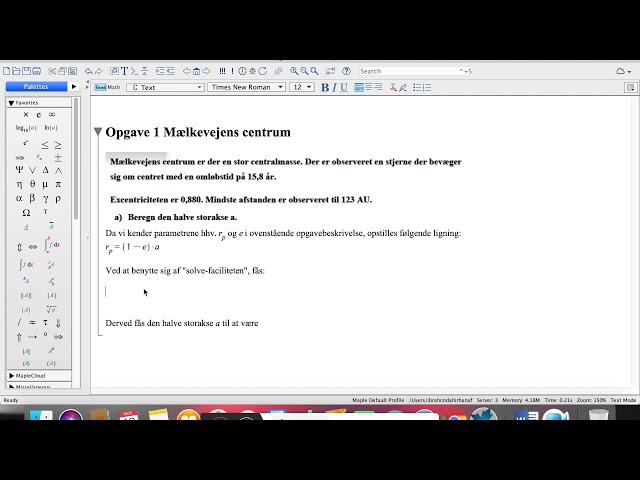Collapse the Opgave 1 section triangle
The height and width of the screenshot is (480, 640).
coord(98,131)
